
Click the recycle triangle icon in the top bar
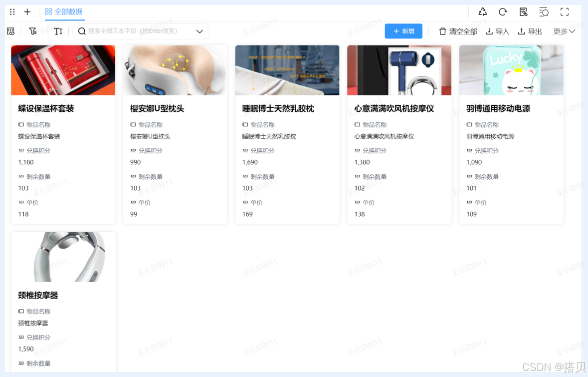coord(483,12)
